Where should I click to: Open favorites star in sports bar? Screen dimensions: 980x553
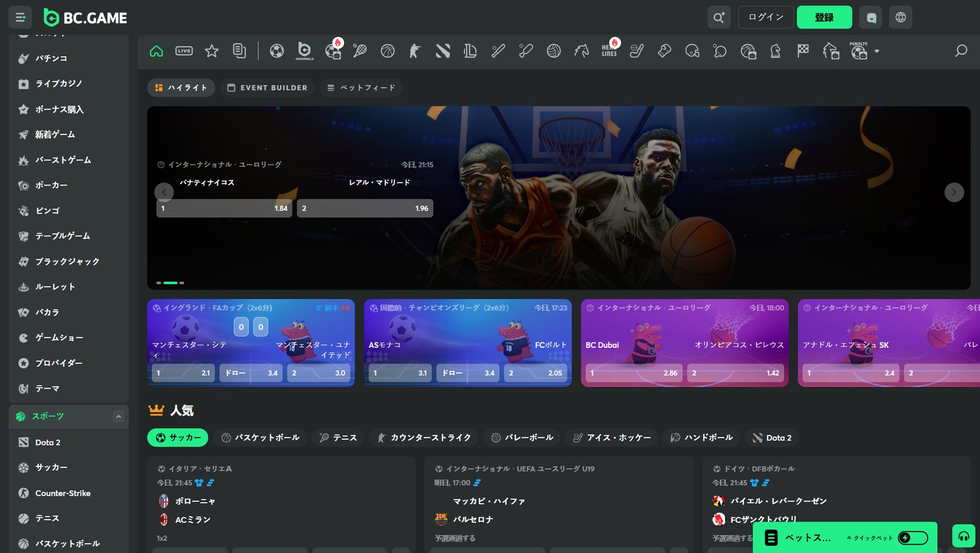click(212, 51)
